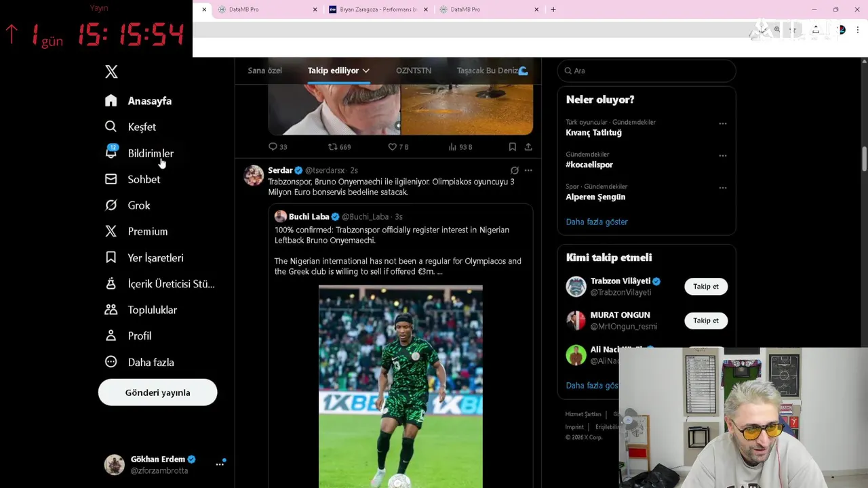Viewport: 868px width, 488px height.
Task: Switch to Bryan Zaragoza browser tab
Action: click(x=378, y=9)
